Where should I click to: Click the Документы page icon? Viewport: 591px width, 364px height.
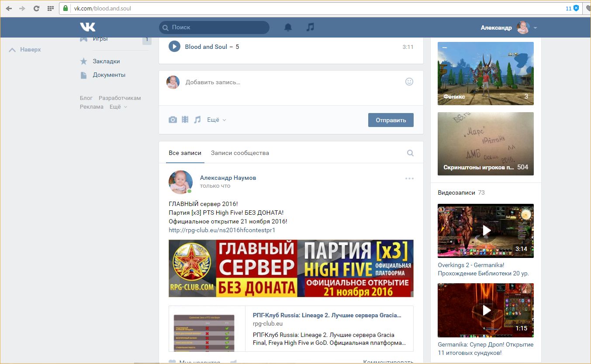tap(83, 75)
